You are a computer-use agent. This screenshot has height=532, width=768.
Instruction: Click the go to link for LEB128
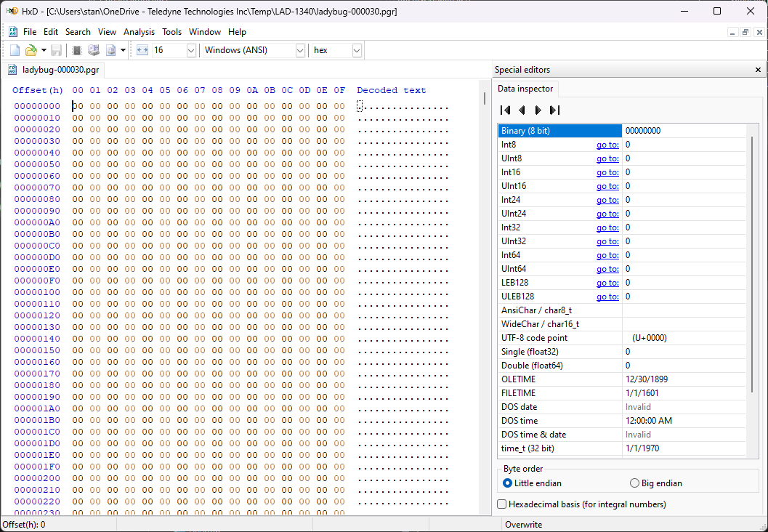click(x=607, y=283)
